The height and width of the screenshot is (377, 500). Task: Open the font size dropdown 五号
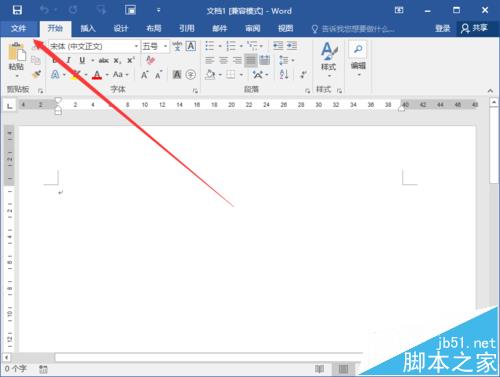point(165,46)
